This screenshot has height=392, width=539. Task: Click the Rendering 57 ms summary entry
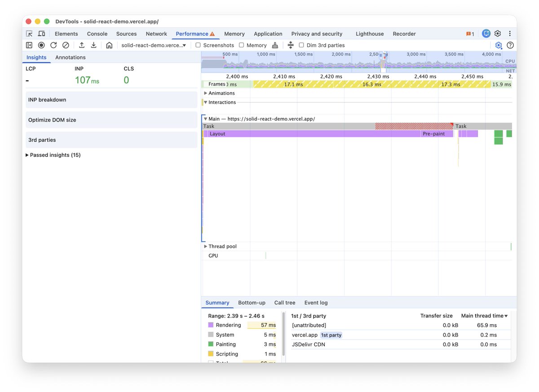tap(242, 325)
